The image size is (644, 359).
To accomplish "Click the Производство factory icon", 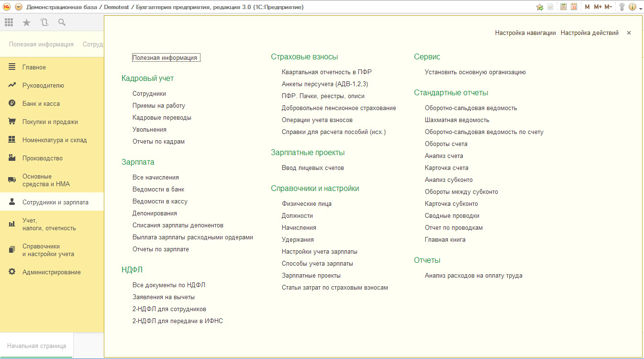I will (x=12, y=158).
